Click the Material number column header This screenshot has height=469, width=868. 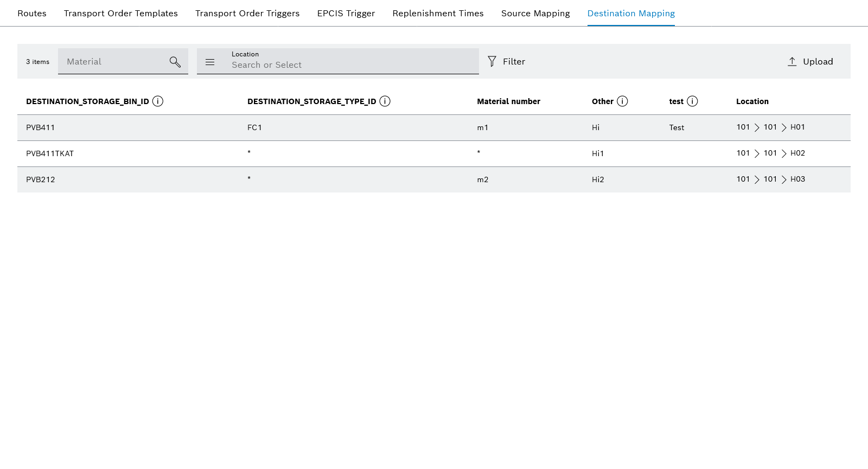[509, 101]
